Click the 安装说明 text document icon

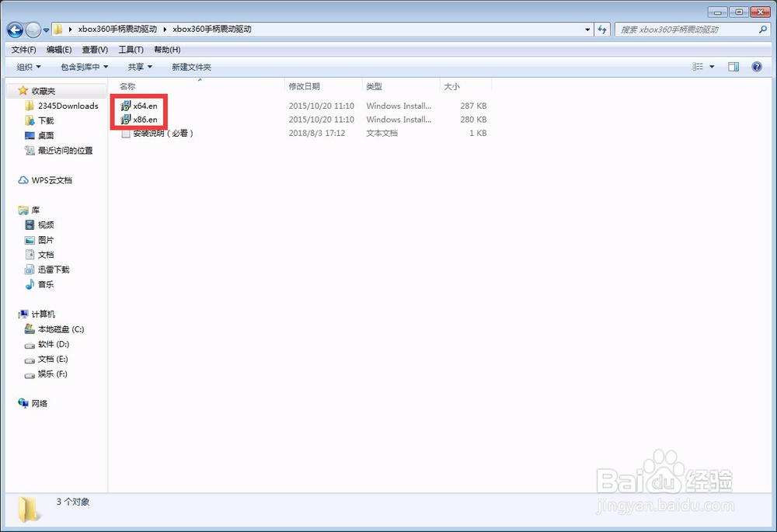[x=126, y=134]
